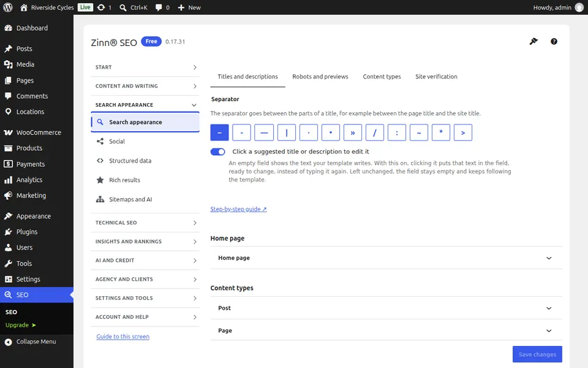
Task: Choose the asterisk * separator
Action: tap(441, 132)
